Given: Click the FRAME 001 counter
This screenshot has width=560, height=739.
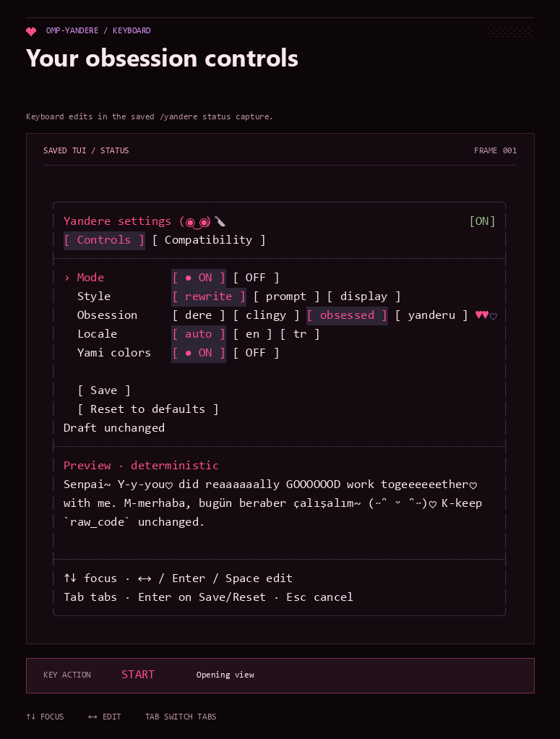Looking at the screenshot, I should coord(496,151).
